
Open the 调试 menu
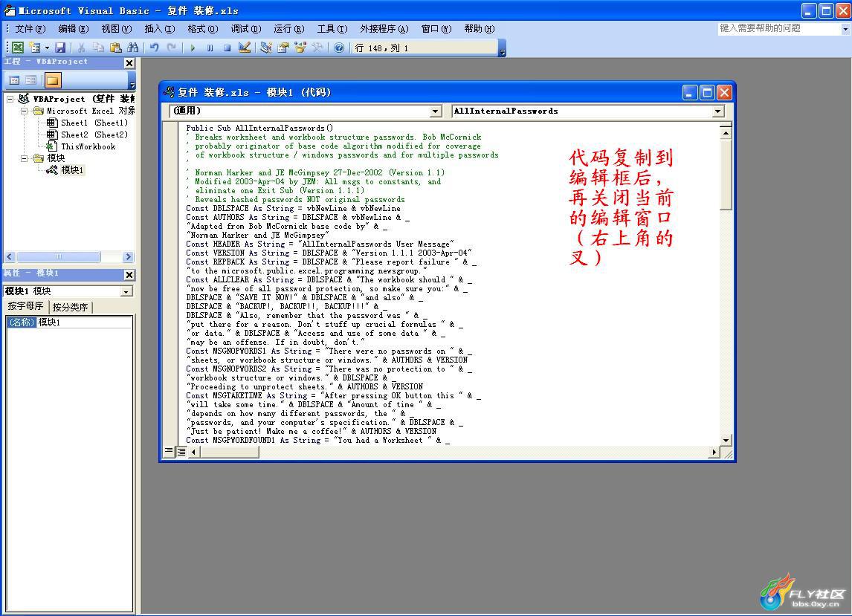click(245, 29)
